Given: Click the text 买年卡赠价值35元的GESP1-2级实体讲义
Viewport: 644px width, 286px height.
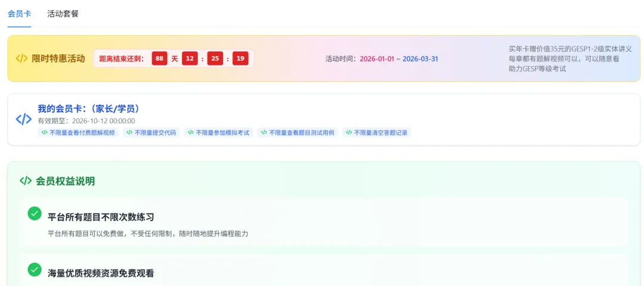Looking at the screenshot, I should click(x=570, y=48).
